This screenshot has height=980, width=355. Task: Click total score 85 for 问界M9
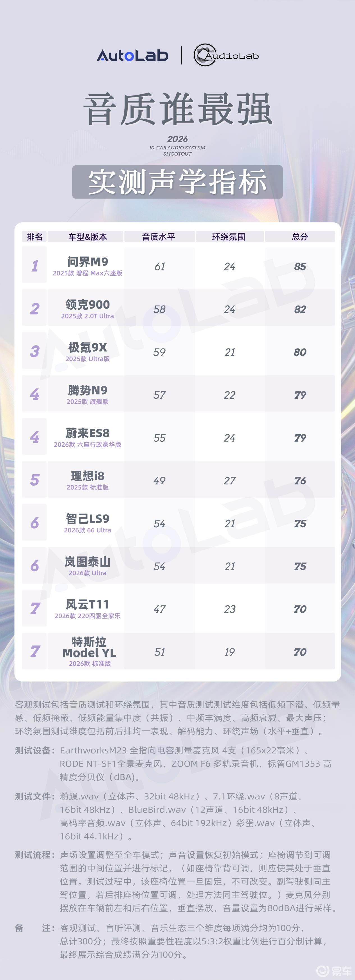(300, 266)
